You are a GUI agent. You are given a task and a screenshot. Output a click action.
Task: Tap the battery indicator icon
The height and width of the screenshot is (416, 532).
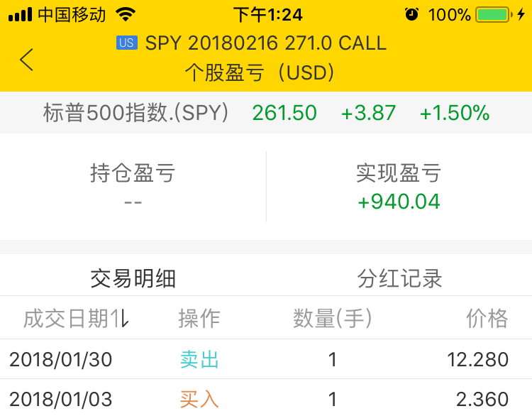coord(494,15)
